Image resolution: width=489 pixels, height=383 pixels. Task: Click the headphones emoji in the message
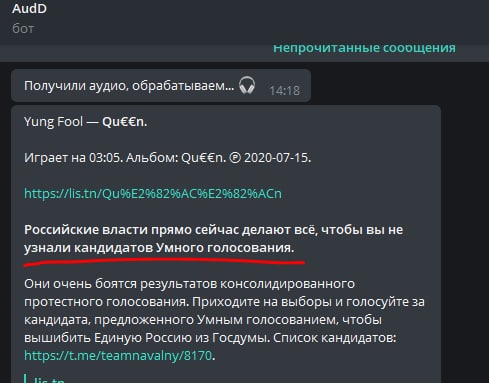point(247,86)
